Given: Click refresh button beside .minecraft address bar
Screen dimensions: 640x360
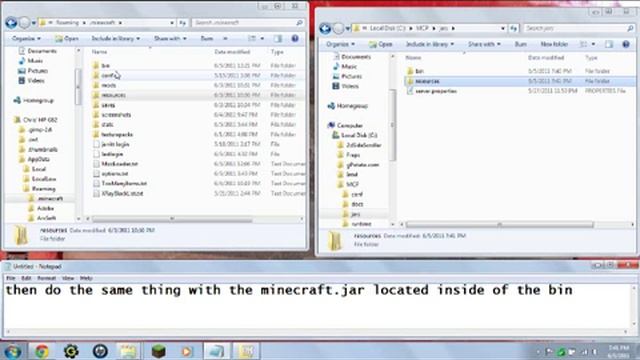Looking at the screenshot, I should coord(182,23).
